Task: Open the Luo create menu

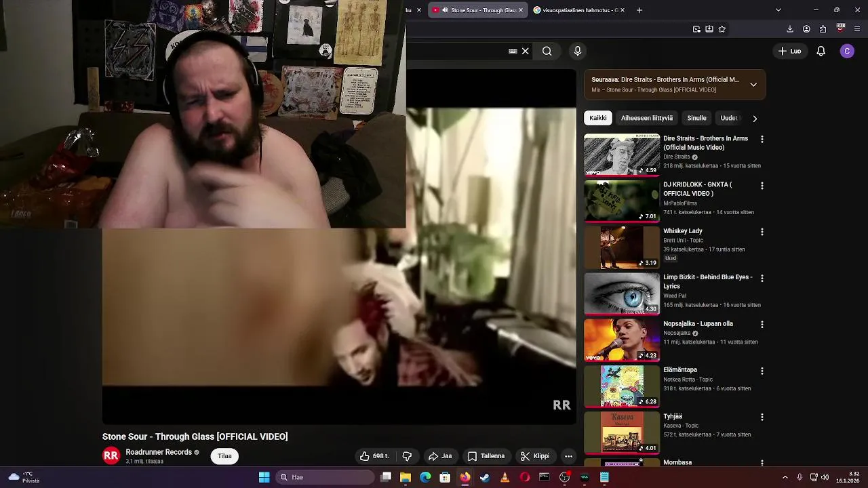Action: [x=790, y=51]
